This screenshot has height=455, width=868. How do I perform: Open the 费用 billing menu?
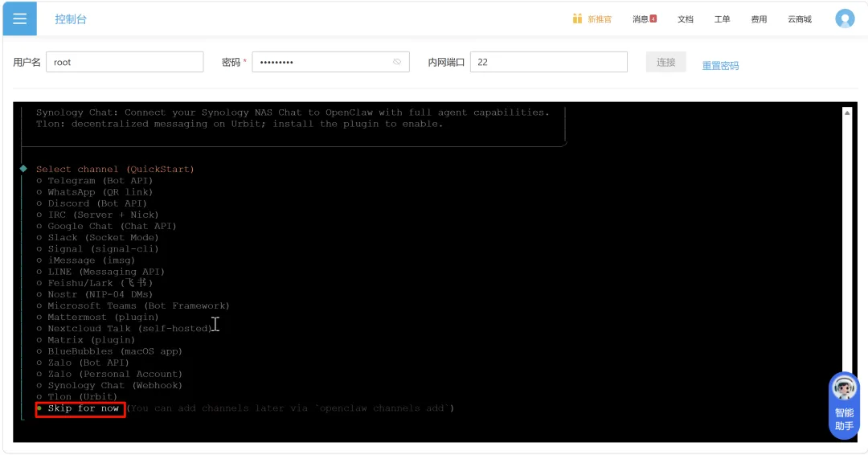tap(759, 18)
